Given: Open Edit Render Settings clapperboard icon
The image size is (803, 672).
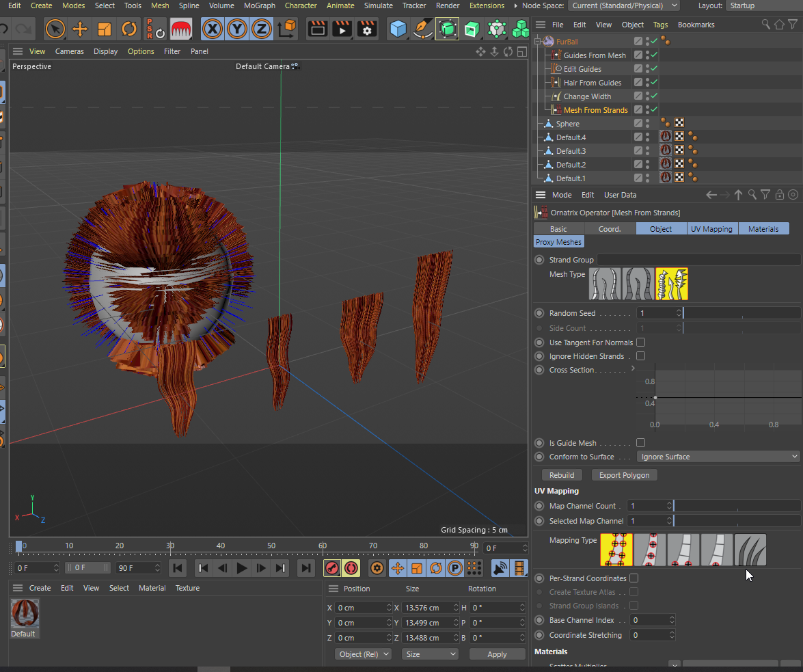Looking at the screenshot, I should (x=367, y=29).
